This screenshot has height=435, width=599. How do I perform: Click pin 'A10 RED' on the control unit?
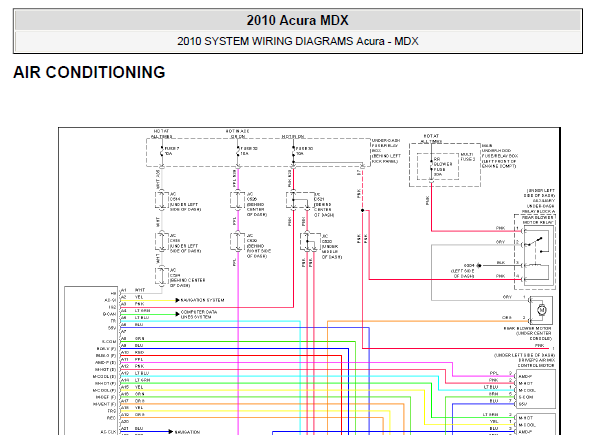click(x=133, y=353)
